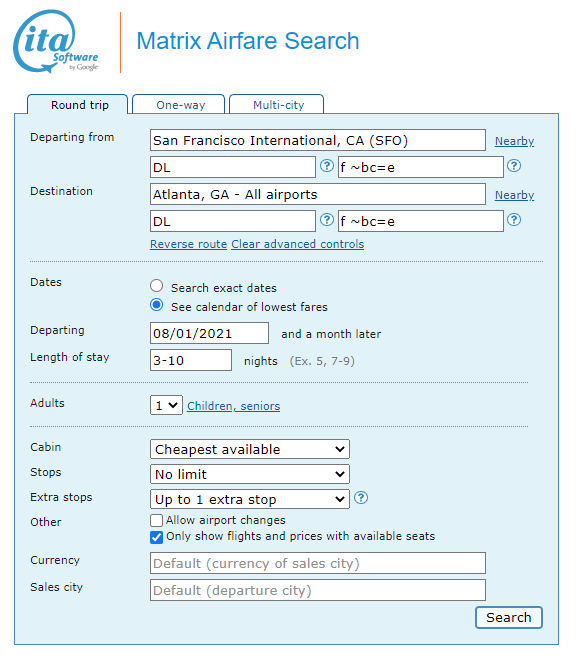The image size is (576, 657).
Task: Open help icon next to Extra stops
Action: pyautogui.click(x=361, y=498)
